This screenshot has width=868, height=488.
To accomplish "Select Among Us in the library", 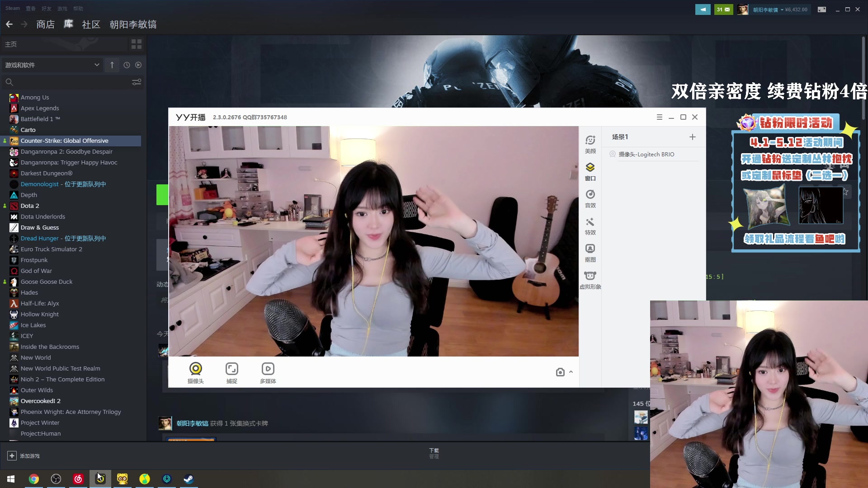I will 35,97.
